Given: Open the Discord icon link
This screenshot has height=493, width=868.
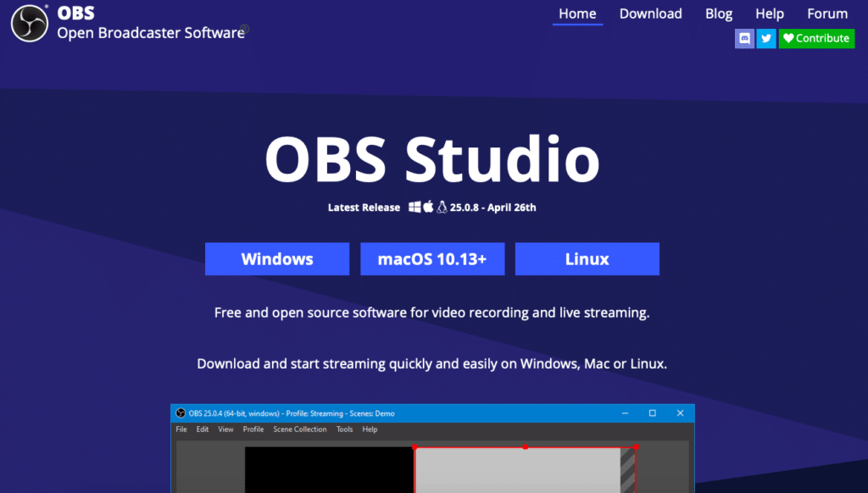Looking at the screenshot, I should 744,38.
